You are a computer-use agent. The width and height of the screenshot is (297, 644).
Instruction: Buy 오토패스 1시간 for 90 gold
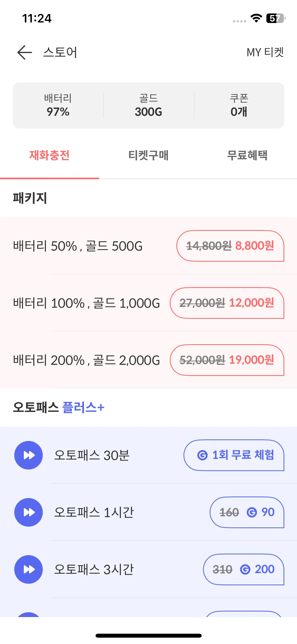tap(247, 512)
